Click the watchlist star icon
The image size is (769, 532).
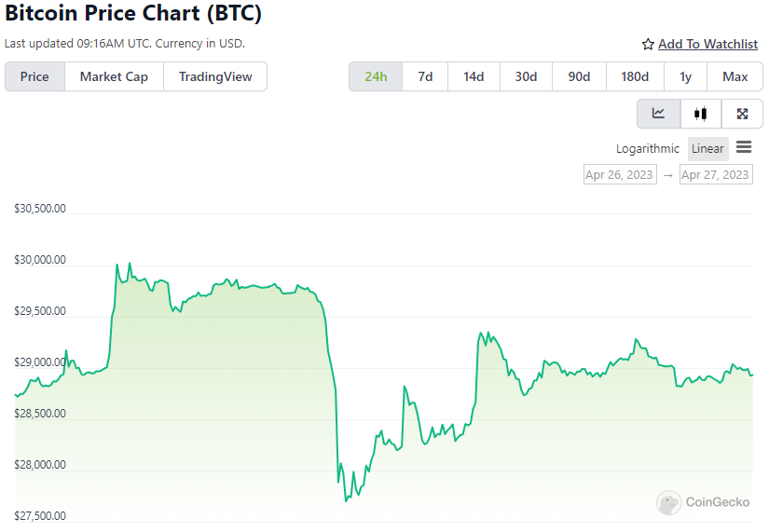648,44
